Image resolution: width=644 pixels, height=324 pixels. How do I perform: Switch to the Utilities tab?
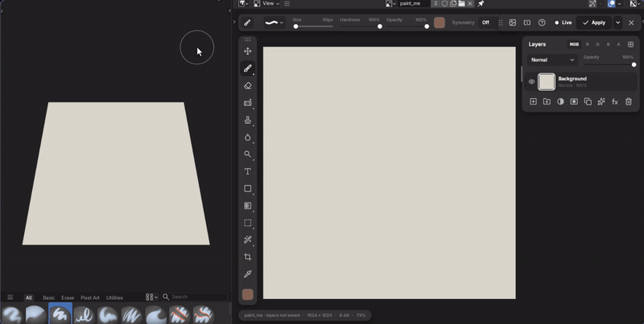(x=114, y=297)
